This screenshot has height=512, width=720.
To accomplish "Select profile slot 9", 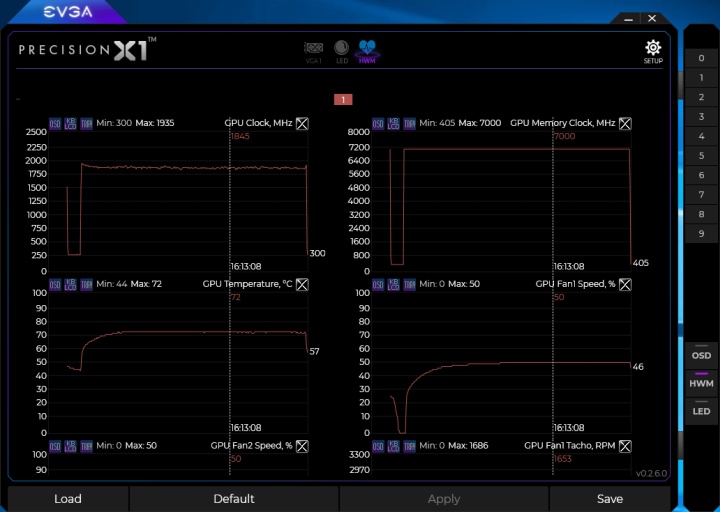I will 701,234.
